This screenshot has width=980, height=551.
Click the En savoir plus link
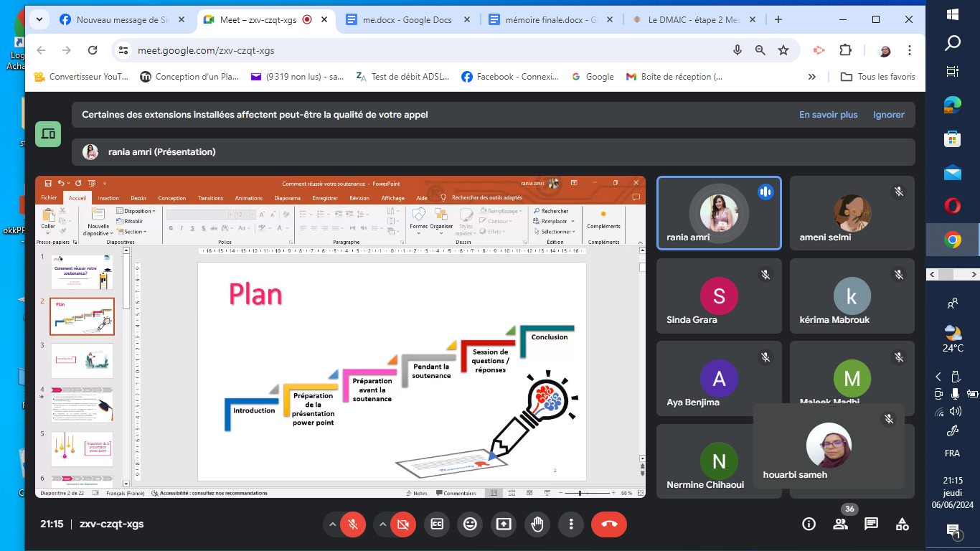click(x=828, y=115)
